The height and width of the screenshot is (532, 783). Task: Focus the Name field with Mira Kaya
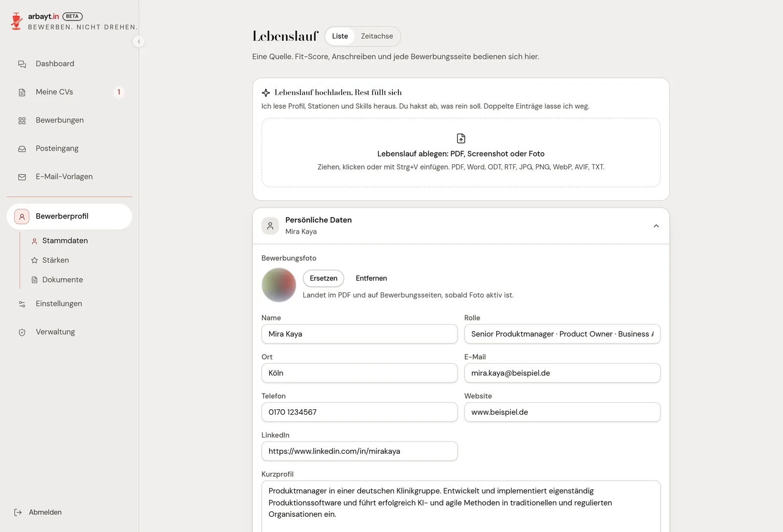360,334
